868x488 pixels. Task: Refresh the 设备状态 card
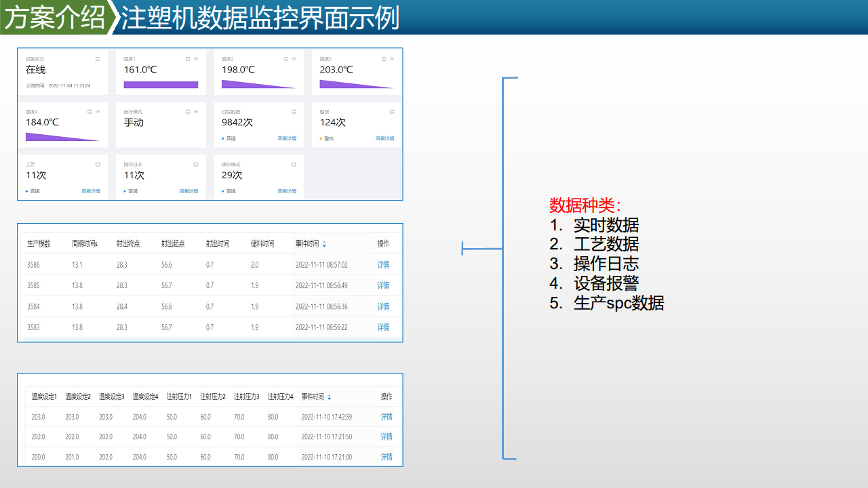pyautogui.click(x=98, y=59)
